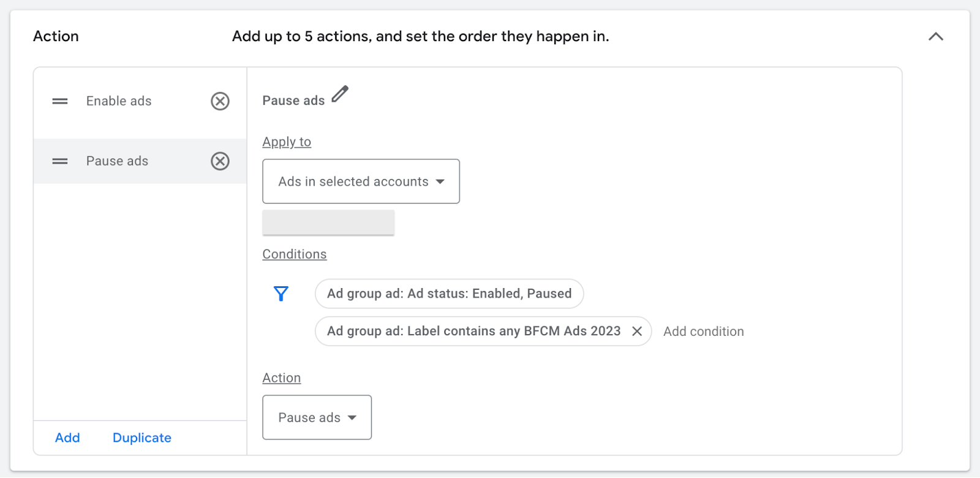Viewport: 980px width, 478px height.
Task: Open the Label contains BFCM Ads condition
Action: click(473, 331)
